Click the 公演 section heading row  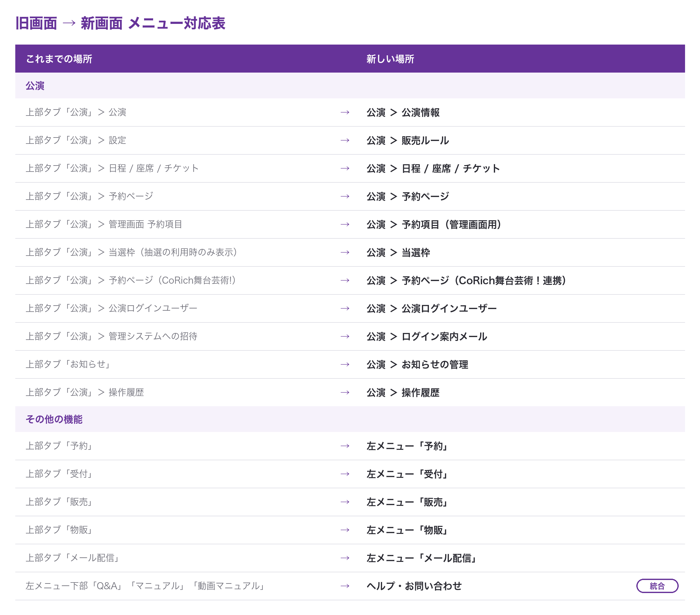point(350,86)
